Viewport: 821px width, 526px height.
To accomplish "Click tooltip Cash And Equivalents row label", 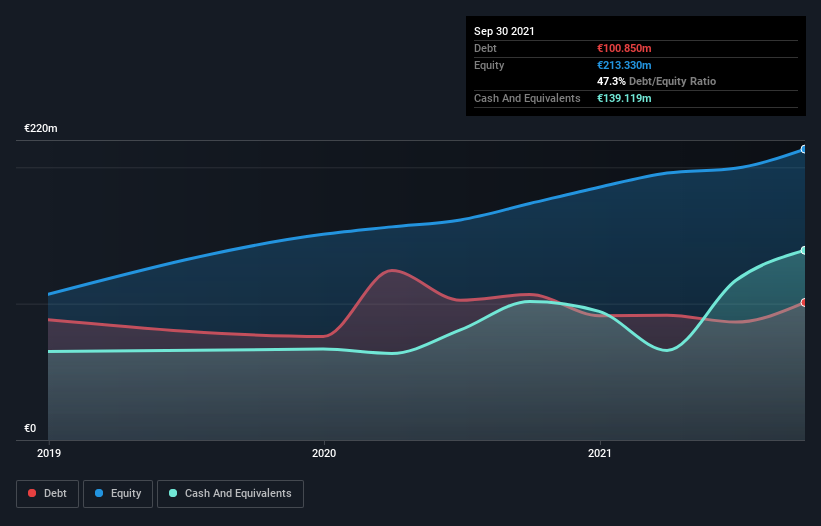I will 527,98.
